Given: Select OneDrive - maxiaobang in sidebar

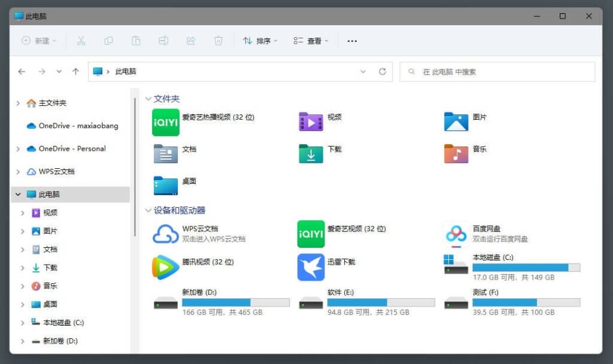Looking at the screenshot, I should (x=78, y=126).
